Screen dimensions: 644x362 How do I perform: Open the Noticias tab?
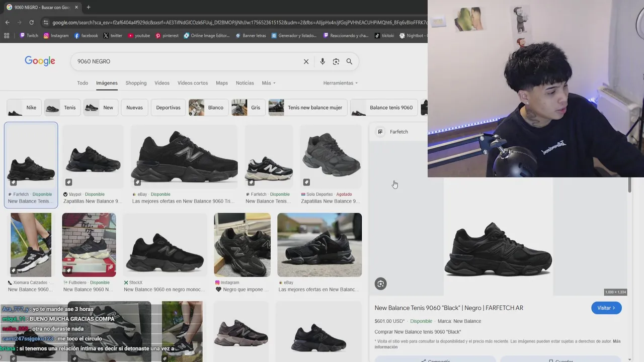click(x=245, y=83)
